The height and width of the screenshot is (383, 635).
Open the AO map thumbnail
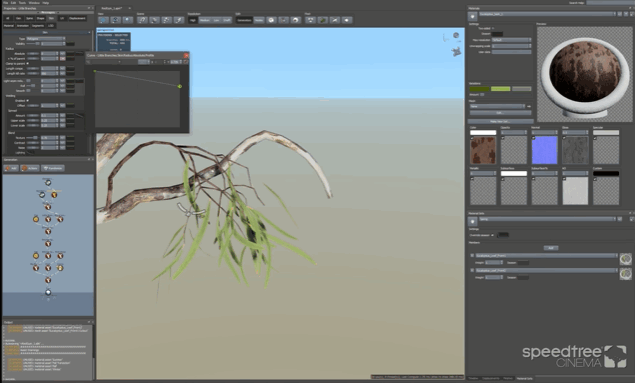[x=575, y=191]
